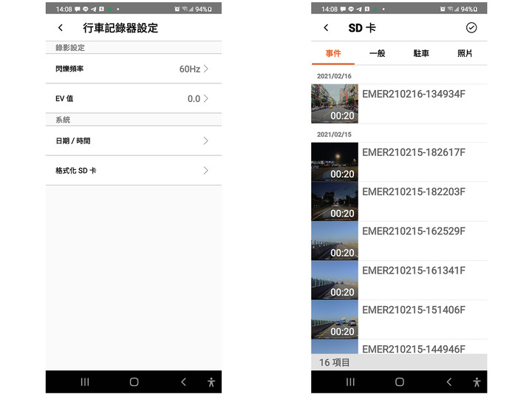Viewport: 532px width, 394px height.
Task: Switch to the 一般 tab
Action: coord(378,53)
